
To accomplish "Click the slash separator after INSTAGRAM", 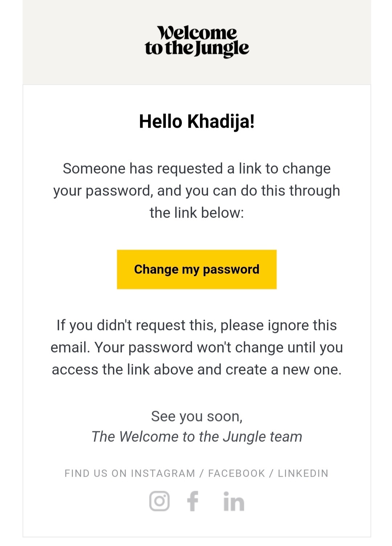I will click(x=201, y=473).
